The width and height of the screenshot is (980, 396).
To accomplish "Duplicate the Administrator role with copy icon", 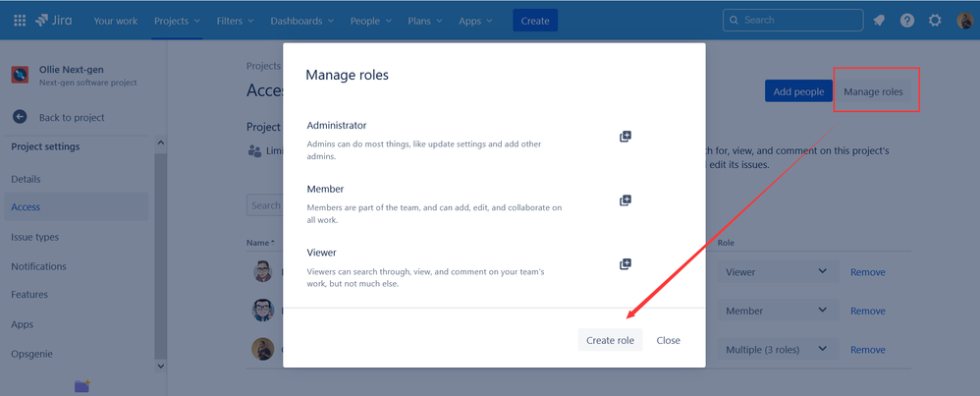I will [625, 137].
